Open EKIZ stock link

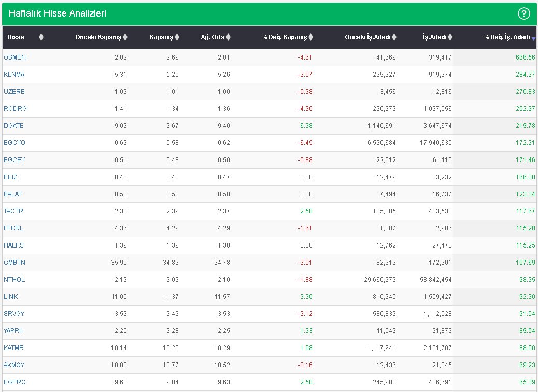click(10, 177)
